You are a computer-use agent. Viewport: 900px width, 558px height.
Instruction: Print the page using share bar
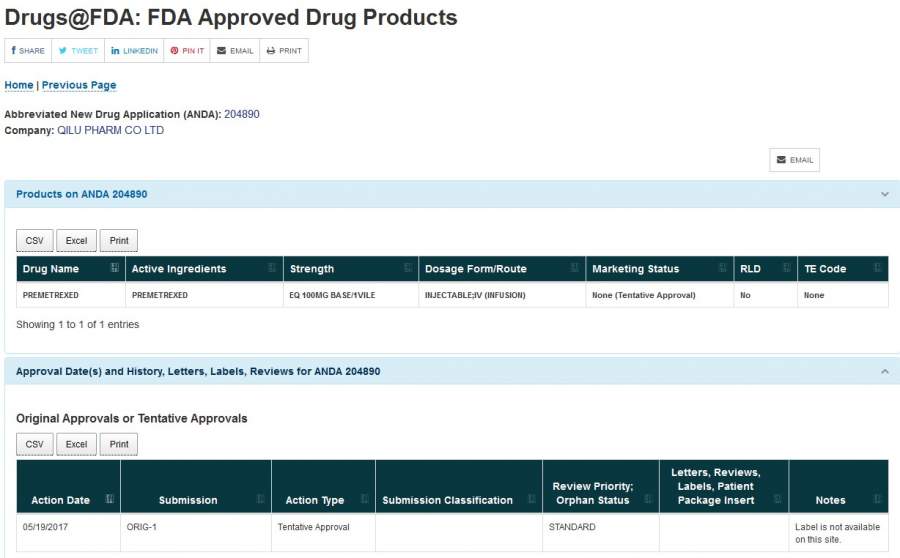tap(284, 51)
